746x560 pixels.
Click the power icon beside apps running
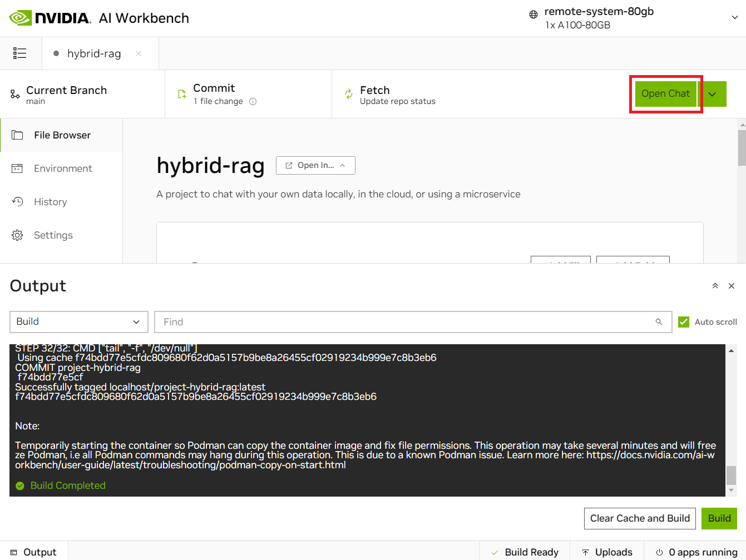[659, 552]
